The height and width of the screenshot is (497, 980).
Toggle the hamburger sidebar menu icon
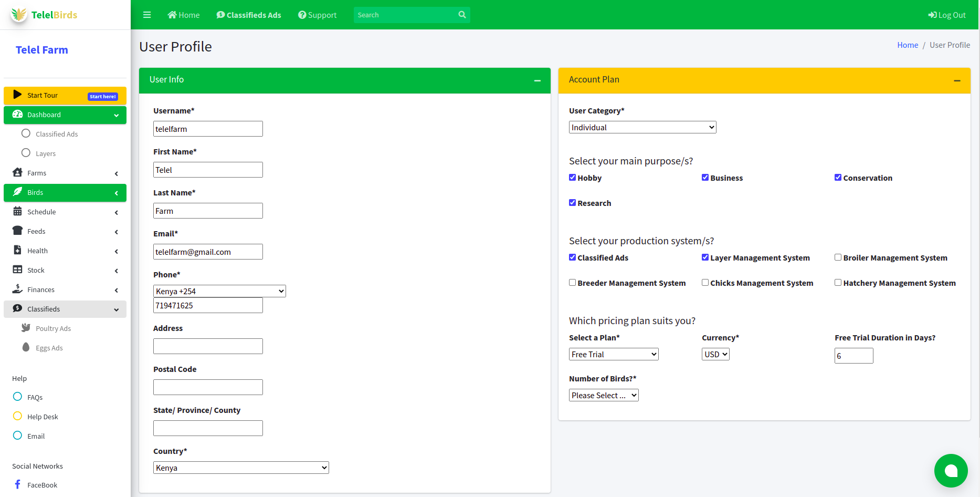pyautogui.click(x=147, y=15)
